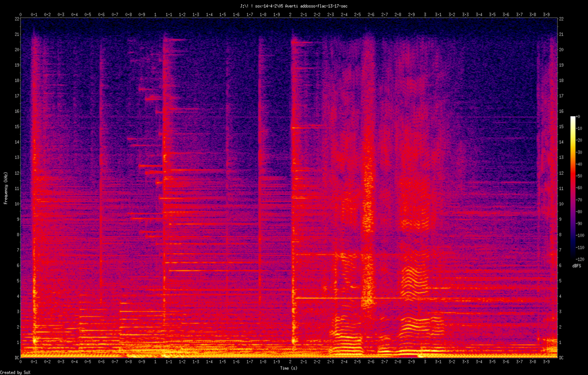Click "1·8" tick on bottom time axis
The width and height of the screenshot is (588, 375).
click(263, 362)
